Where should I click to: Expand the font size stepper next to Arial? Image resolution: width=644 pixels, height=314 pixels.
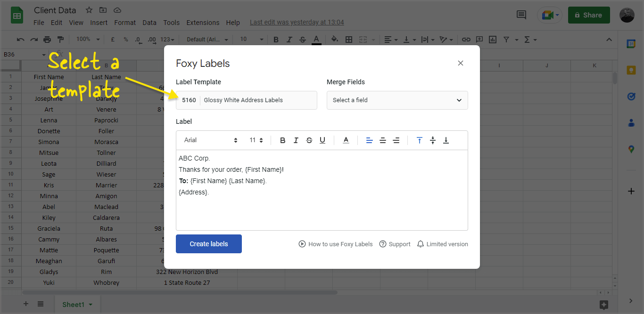[261, 140]
